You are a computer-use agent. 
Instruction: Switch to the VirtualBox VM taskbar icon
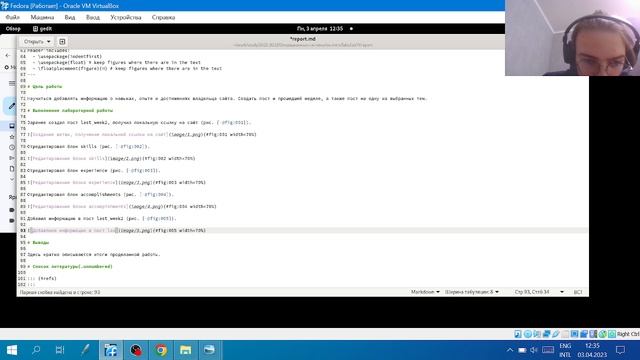pos(111,350)
